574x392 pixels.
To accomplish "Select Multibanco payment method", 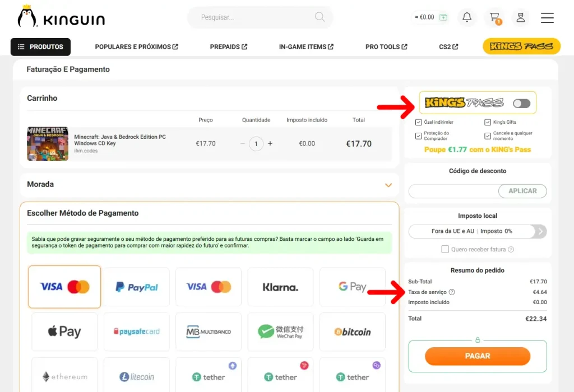I will coord(209,332).
